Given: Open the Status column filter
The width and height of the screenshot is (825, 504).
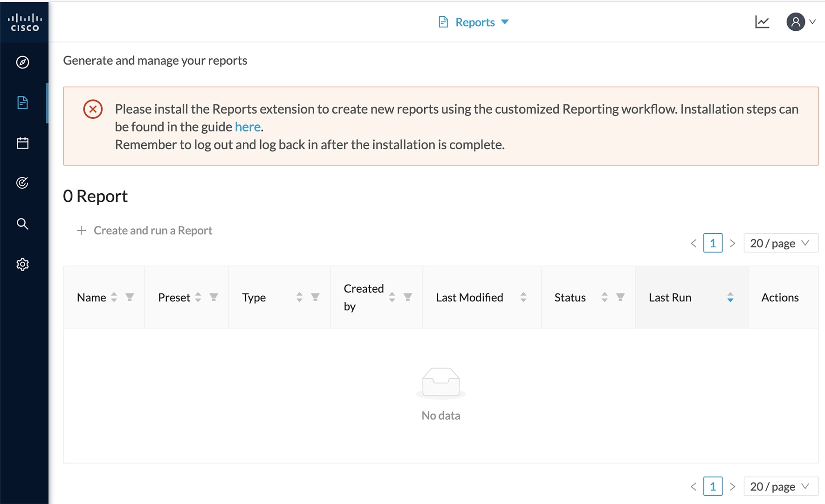Looking at the screenshot, I should tap(620, 297).
